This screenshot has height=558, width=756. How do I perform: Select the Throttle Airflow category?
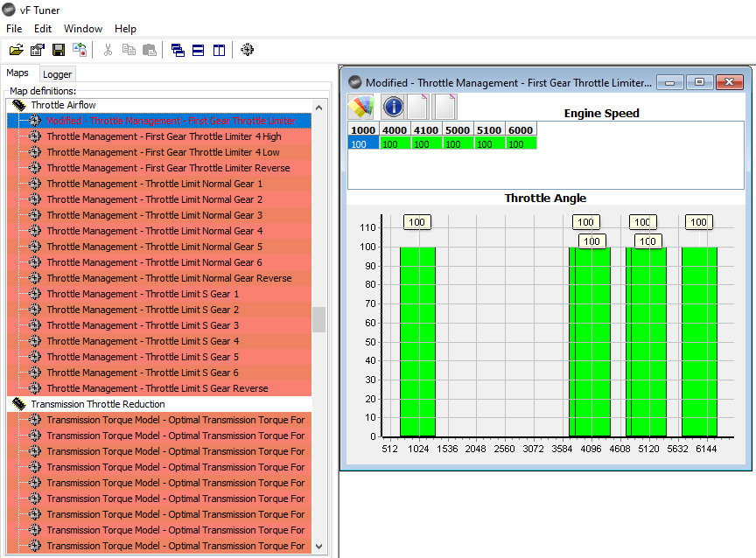pos(63,105)
